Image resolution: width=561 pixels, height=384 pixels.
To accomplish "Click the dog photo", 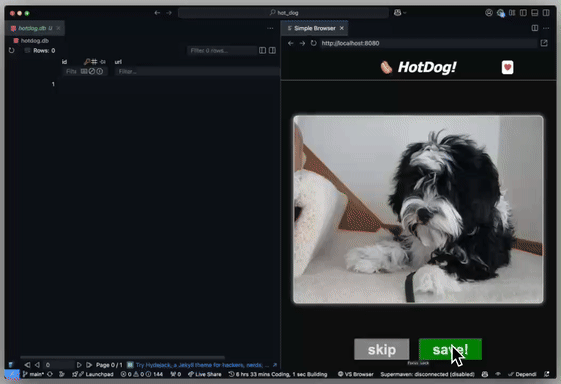I will (x=418, y=209).
